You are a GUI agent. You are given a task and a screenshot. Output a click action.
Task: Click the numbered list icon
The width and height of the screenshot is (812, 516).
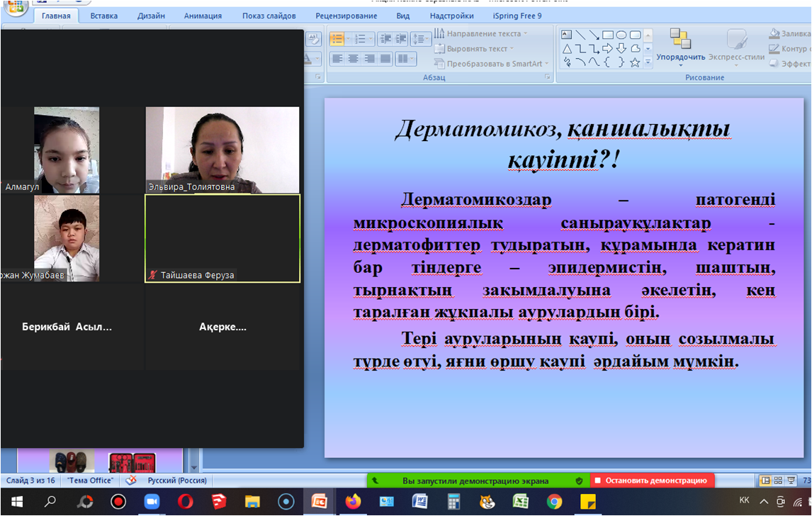point(361,39)
